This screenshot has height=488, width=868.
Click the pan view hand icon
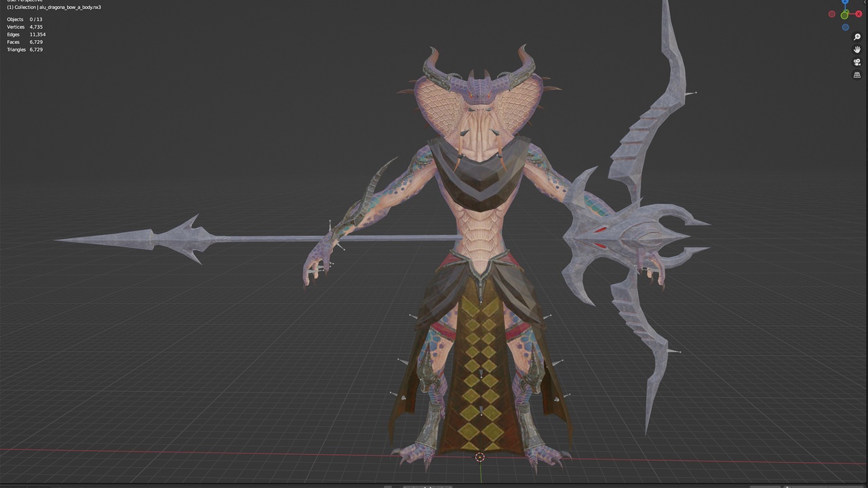click(x=857, y=49)
